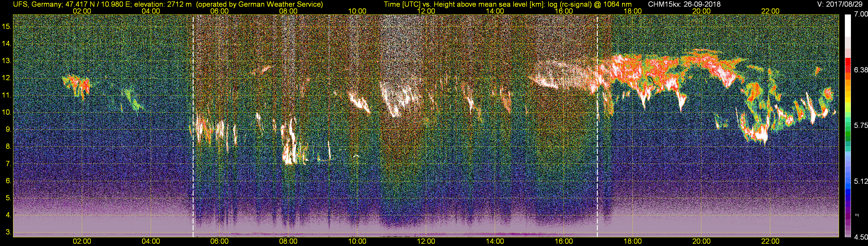Click the 14:00 label on top time axis
This screenshot has height=246, width=868.
pyautogui.click(x=495, y=11)
